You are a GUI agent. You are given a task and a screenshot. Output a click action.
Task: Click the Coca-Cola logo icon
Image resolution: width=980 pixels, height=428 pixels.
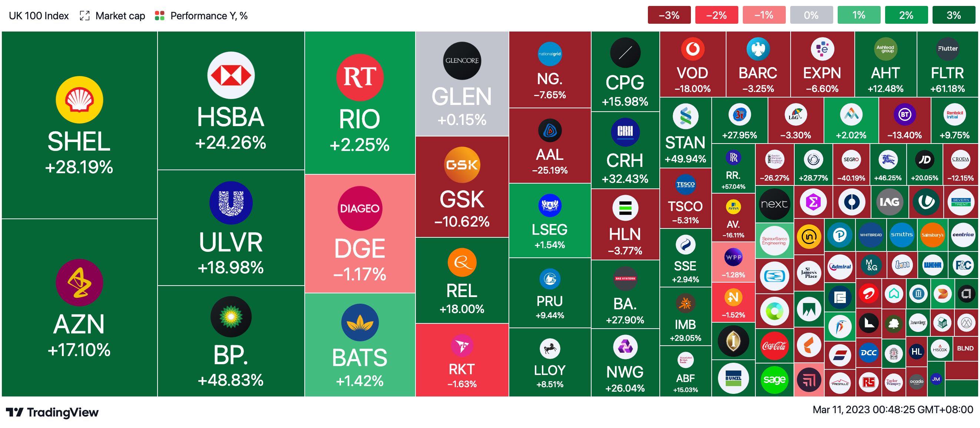click(x=774, y=346)
